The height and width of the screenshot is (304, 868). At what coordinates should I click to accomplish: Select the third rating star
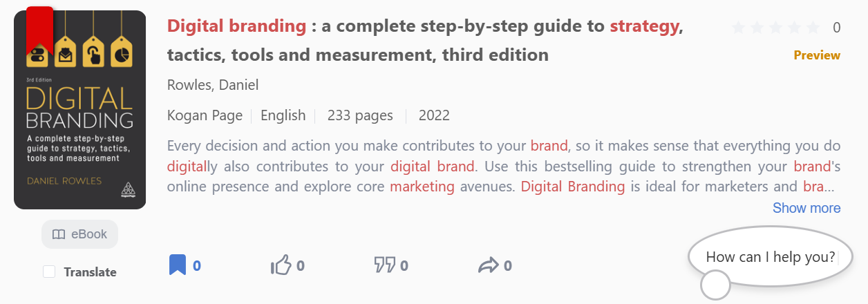tap(776, 28)
